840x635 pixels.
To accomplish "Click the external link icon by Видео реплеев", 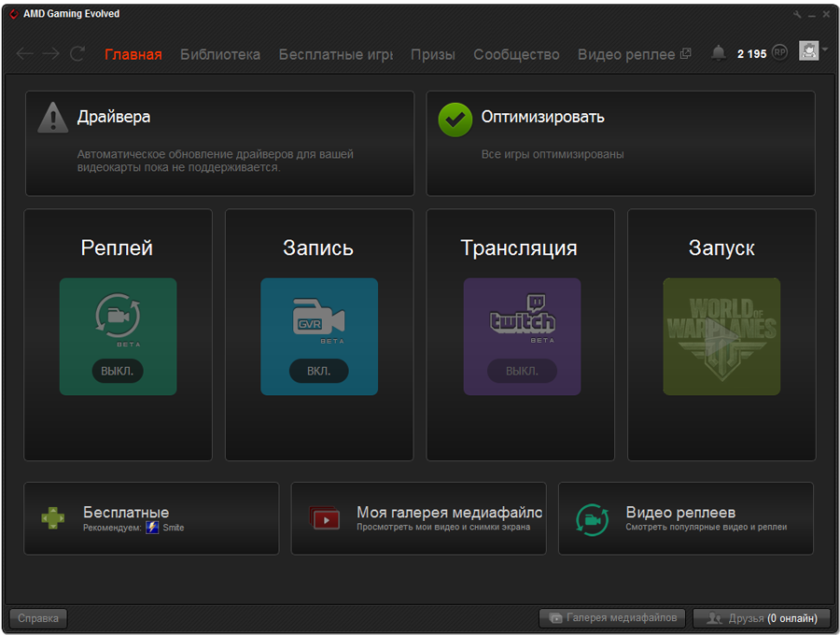I will coord(686,53).
